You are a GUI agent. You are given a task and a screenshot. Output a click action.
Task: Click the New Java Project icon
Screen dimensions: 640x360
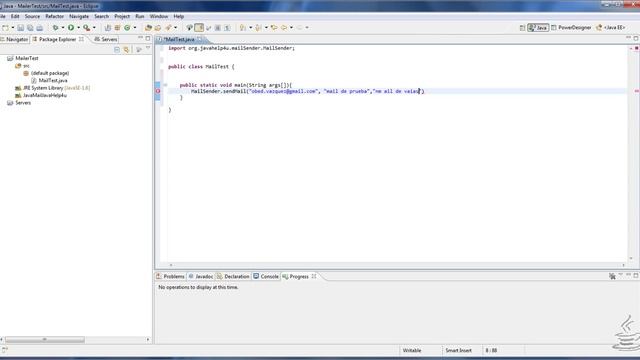pyautogui.click(x=108, y=27)
